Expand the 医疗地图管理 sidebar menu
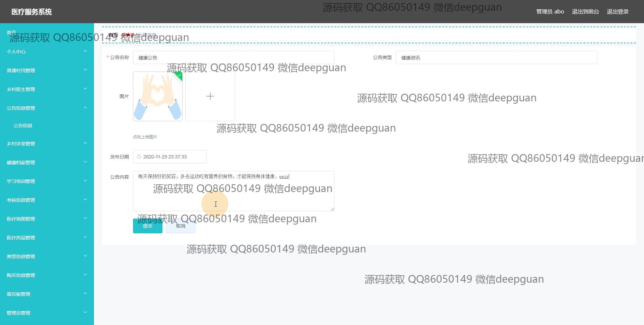Viewport: 644px width, 325px height. pos(47,219)
